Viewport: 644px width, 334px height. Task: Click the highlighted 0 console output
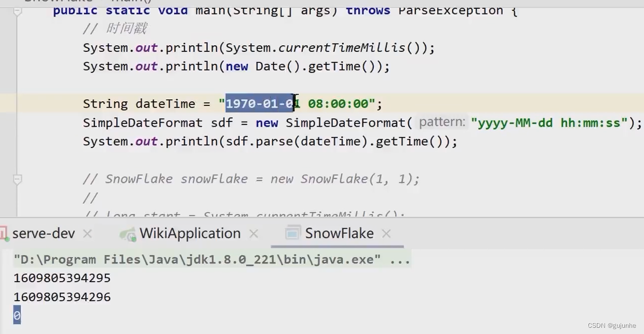[17, 315]
